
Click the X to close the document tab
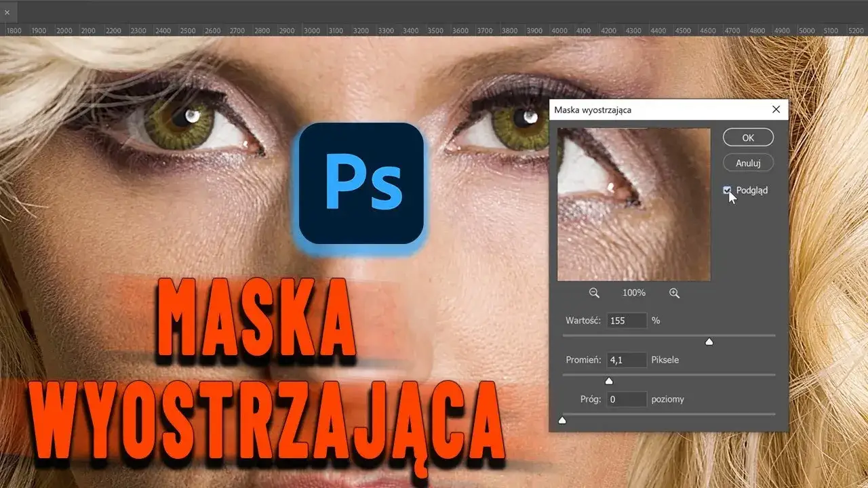(x=7, y=12)
